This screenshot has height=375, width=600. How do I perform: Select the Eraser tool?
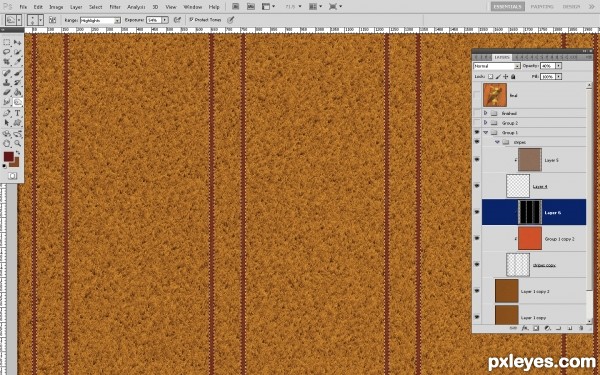point(7,92)
